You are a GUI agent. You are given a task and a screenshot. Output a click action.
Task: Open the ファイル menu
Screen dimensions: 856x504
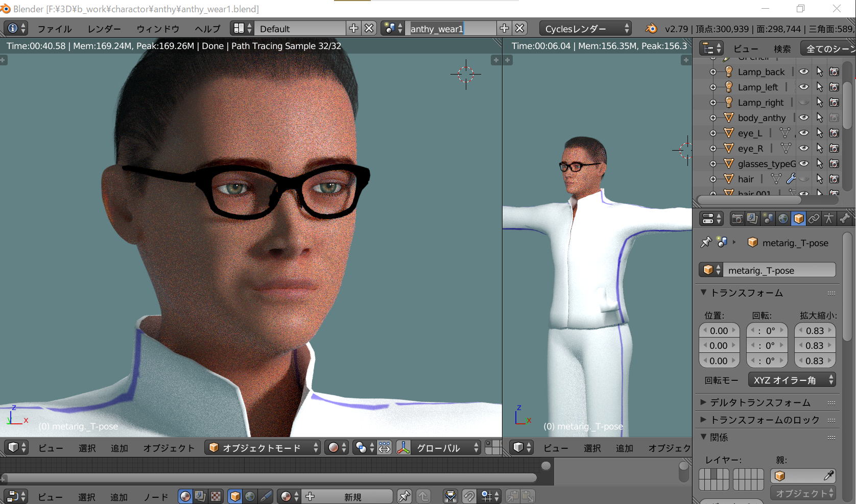54,29
